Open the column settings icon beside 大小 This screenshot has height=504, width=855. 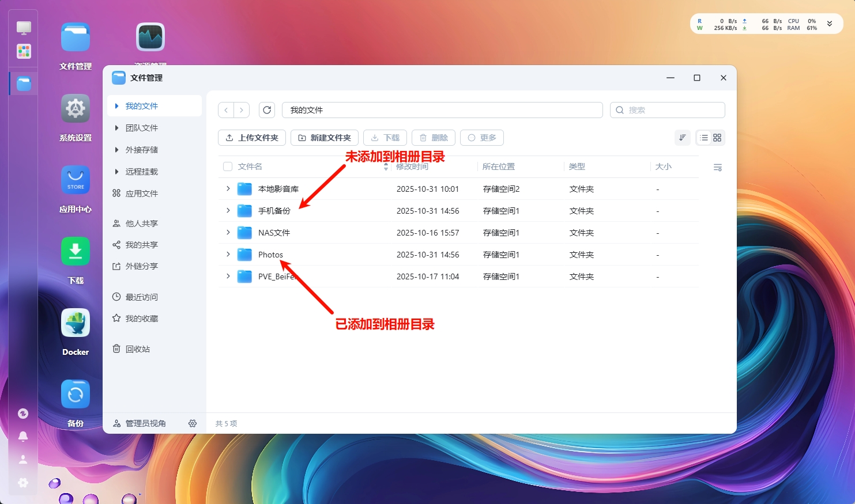point(718,167)
